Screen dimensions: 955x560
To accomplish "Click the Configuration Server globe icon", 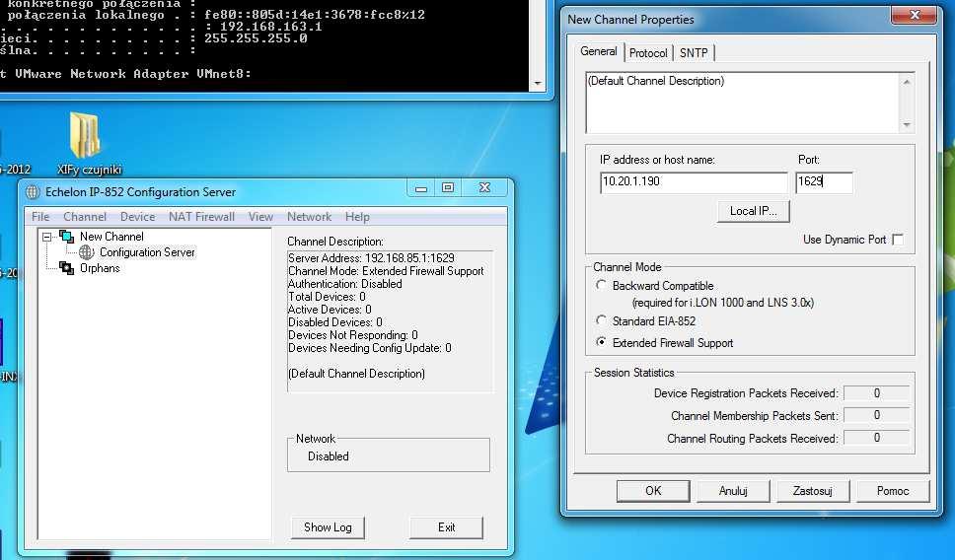I will point(87,252).
